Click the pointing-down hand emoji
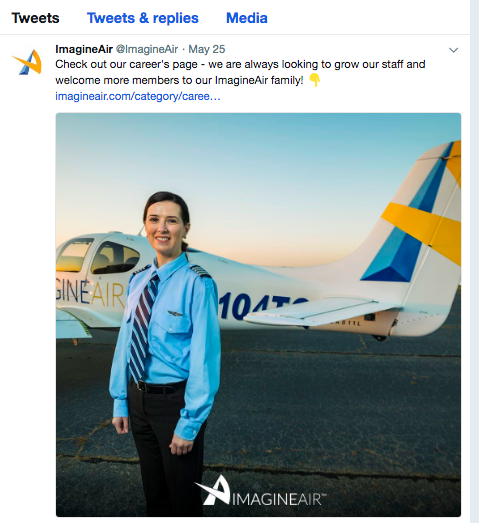Viewport: 479px width, 523px height. [314, 80]
